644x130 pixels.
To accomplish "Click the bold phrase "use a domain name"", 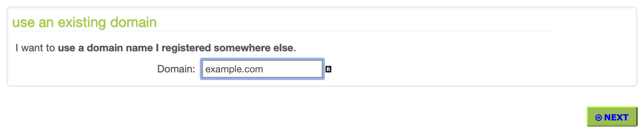I will (105, 48).
